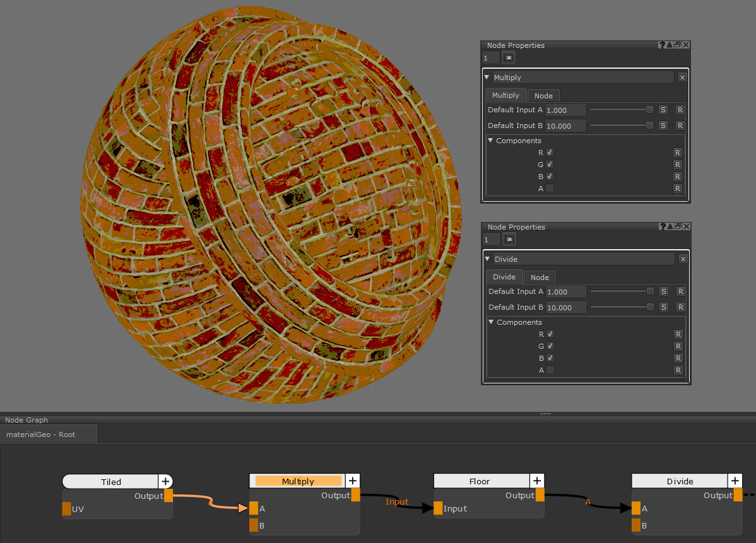Click the clear-all icon in Multiply Node Properties panel
Image resolution: width=756 pixels, height=543 pixels.
click(x=508, y=58)
